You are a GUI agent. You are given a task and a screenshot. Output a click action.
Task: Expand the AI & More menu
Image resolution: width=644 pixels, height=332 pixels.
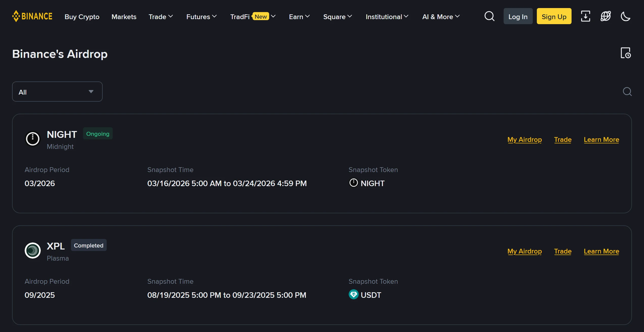[441, 17]
